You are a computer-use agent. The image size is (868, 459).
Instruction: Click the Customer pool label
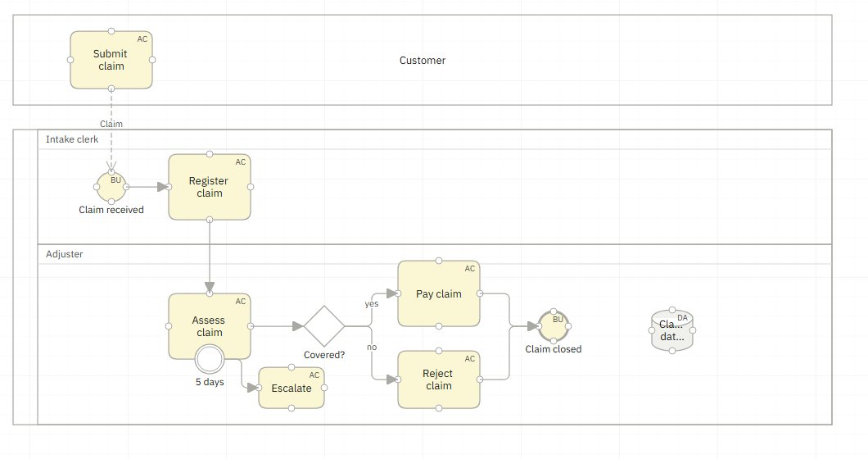coord(423,61)
